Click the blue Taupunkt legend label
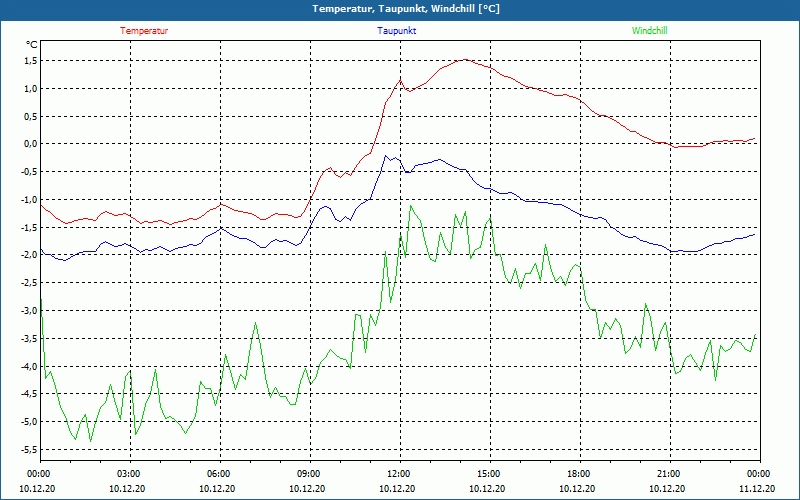Screen dimensions: 800x500 [x=396, y=31]
